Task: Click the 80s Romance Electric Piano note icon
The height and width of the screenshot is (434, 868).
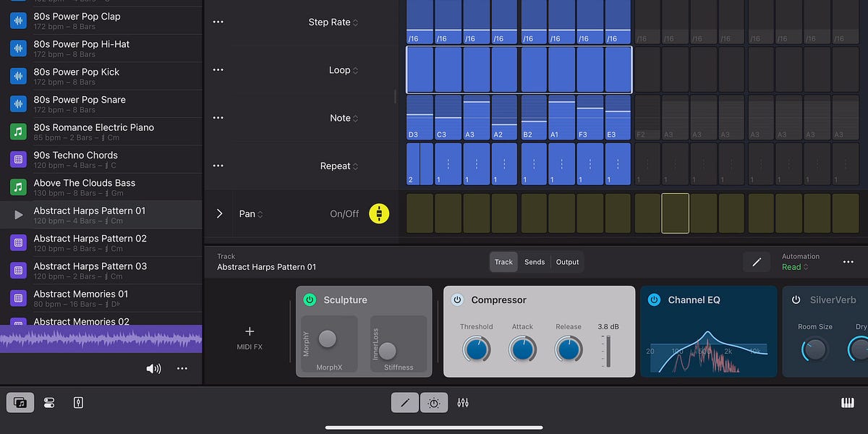Action: 18,132
